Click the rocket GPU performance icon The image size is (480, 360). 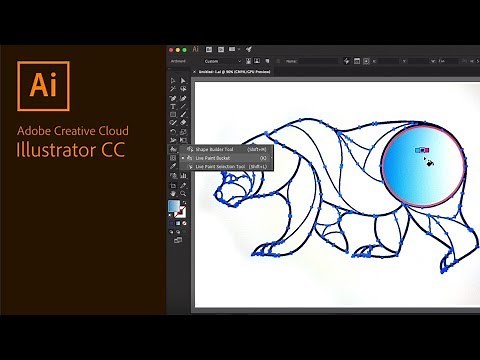[249, 49]
